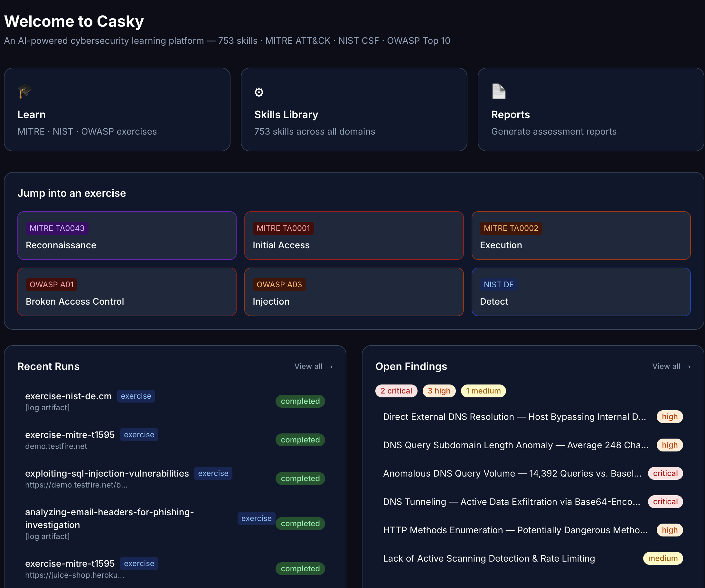This screenshot has height=588, width=705.
Task: Launch the NIST Detect exercise
Action: [581, 292]
